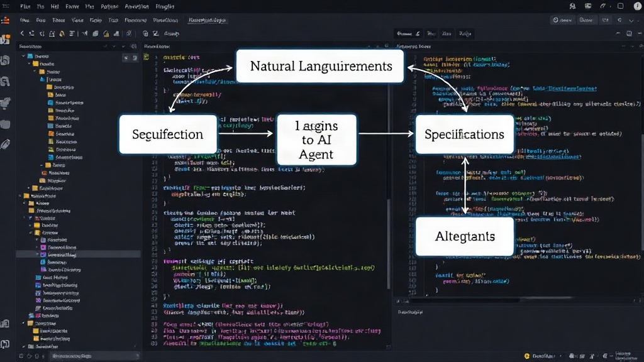Click the yellow flame-shaped toolbar icon
644x362 pixels.
coord(62,34)
